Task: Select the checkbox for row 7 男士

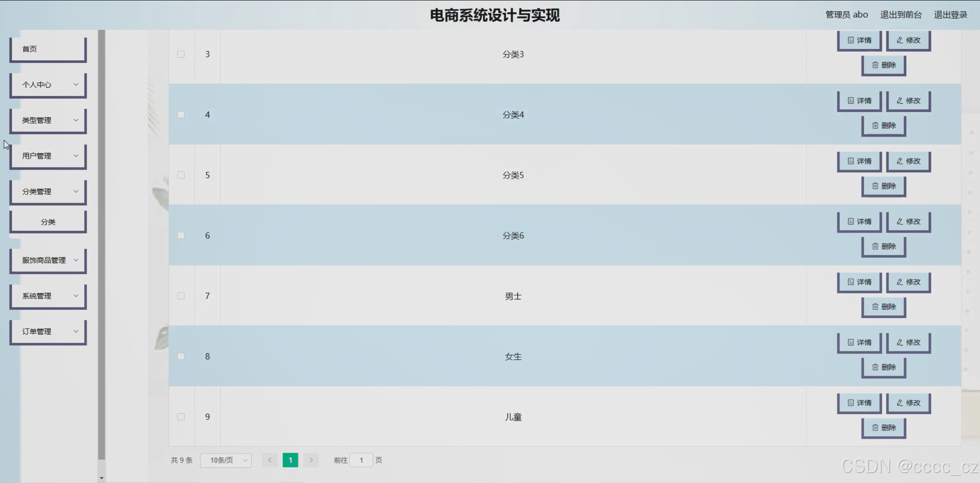Action: (x=181, y=296)
